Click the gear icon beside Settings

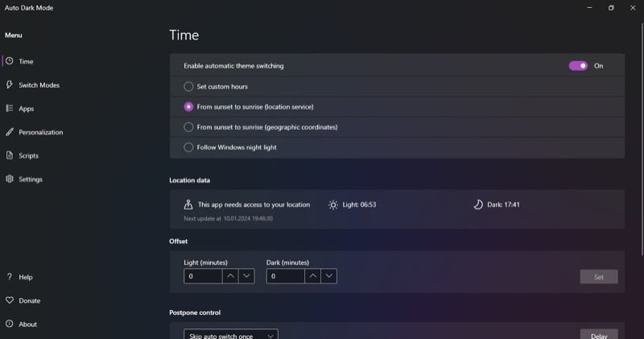[x=10, y=179]
